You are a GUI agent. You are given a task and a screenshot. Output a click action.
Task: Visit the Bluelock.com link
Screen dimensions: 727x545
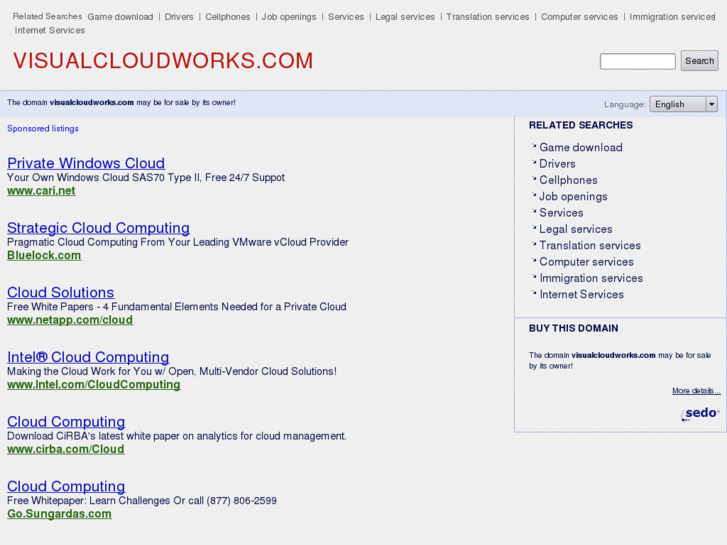[44, 255]
